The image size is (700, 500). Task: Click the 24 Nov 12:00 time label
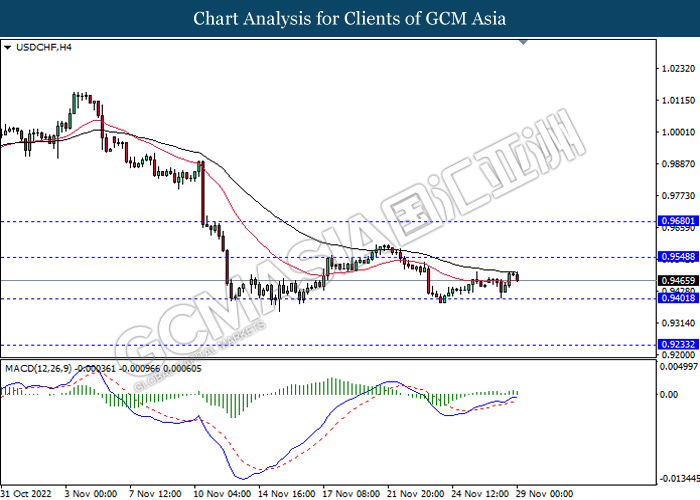480,494
